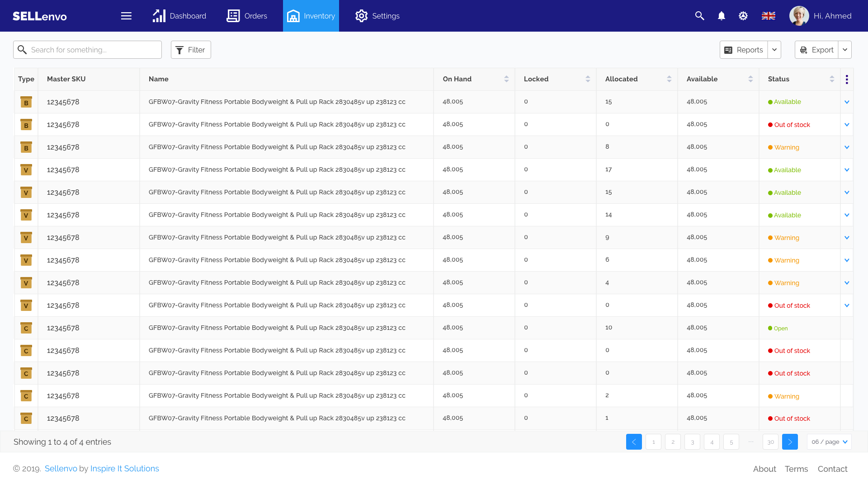Type in the Search for something field
The width and height of the screenshot is (868, 484).
pyautogui.click(x=93, y=50)
